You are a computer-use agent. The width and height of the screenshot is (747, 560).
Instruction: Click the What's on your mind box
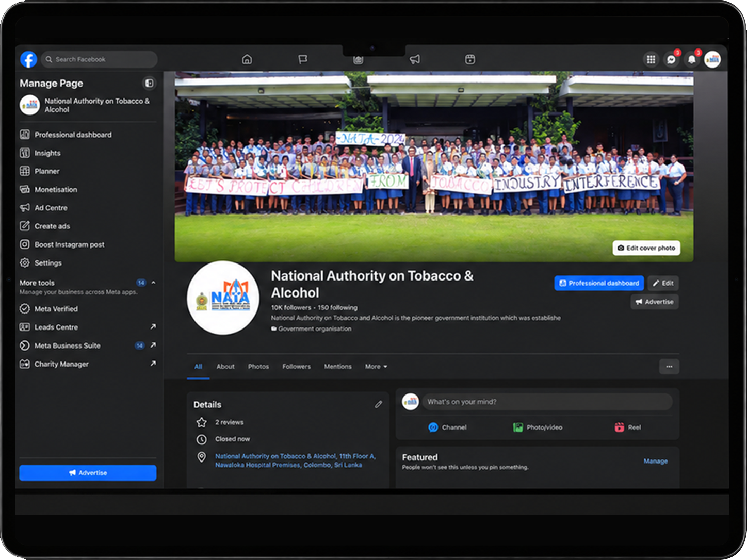[547, 402]
